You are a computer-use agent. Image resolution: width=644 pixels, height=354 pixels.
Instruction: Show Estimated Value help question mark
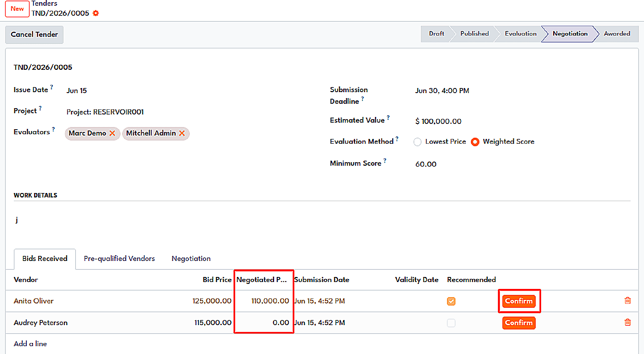(388, 117)
